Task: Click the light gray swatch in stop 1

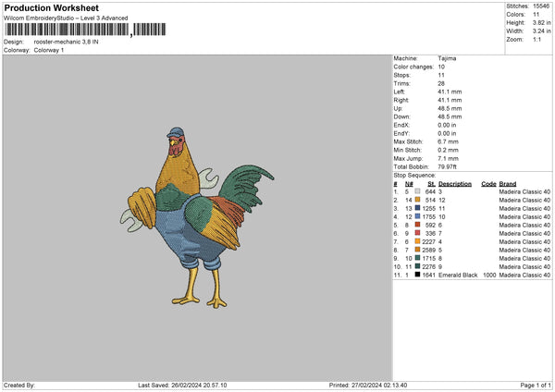Action: (418, 191)
